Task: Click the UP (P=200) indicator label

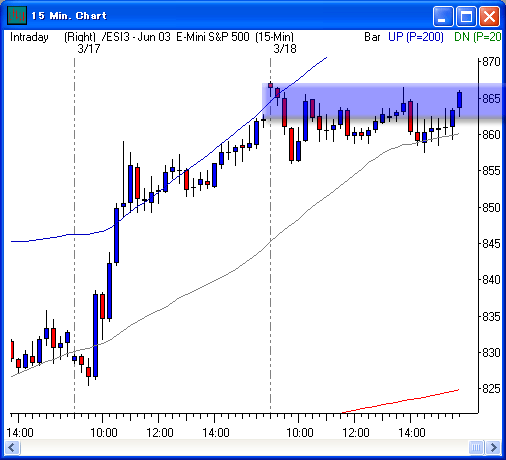Action: 416,37
